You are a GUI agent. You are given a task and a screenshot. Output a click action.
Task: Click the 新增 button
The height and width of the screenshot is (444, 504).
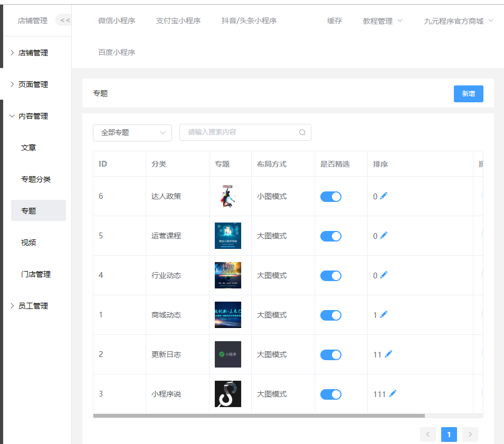[x=468, y=94]
